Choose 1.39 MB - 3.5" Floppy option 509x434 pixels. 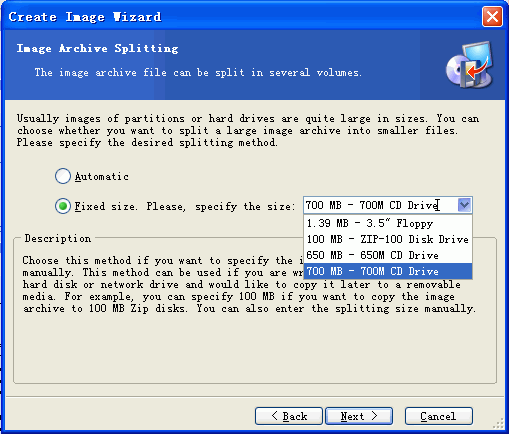point(388,223)
